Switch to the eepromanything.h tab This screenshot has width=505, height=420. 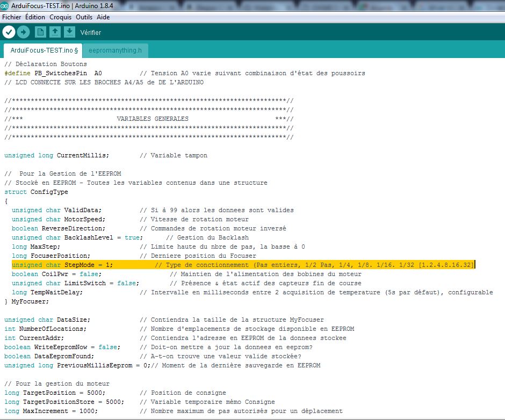coord(115,50)
